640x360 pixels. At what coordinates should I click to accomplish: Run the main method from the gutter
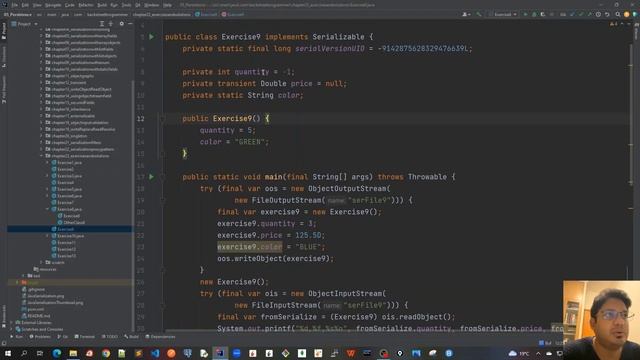point(151,177)
